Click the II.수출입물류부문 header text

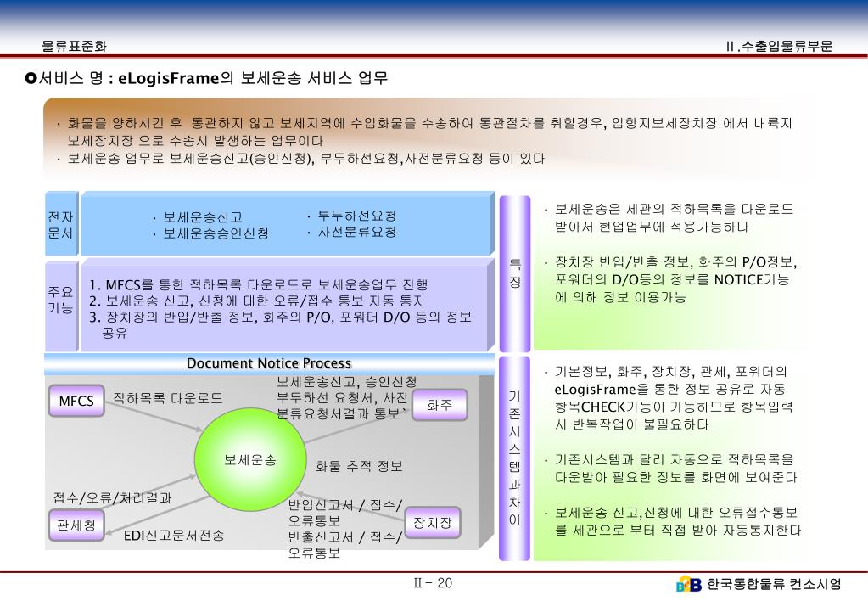[780, 46]
